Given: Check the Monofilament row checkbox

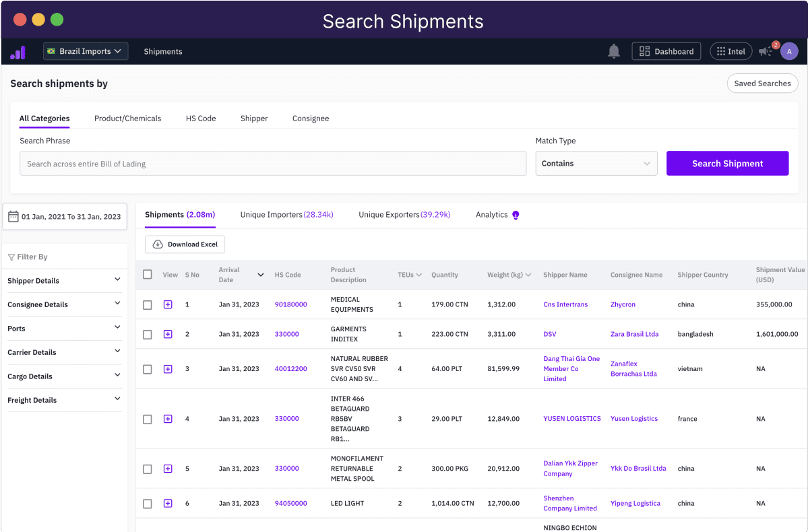Looking at the screenshot, I should [x=148, y=469].
